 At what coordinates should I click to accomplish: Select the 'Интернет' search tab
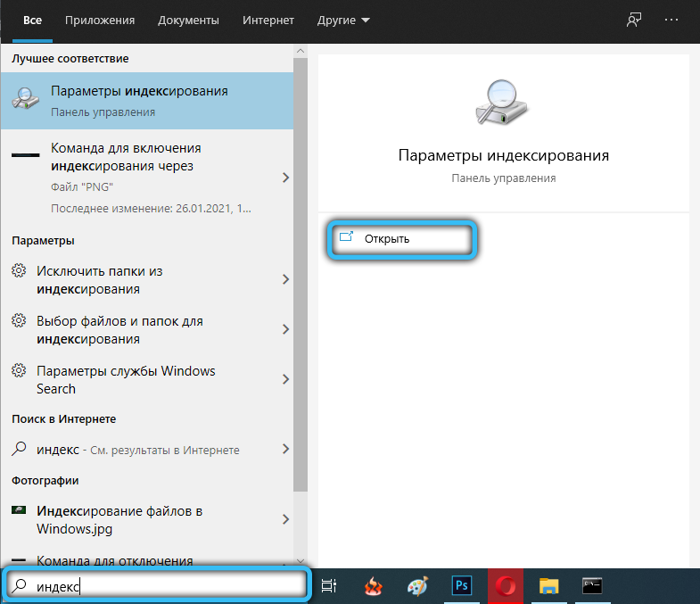pos(268,20)
